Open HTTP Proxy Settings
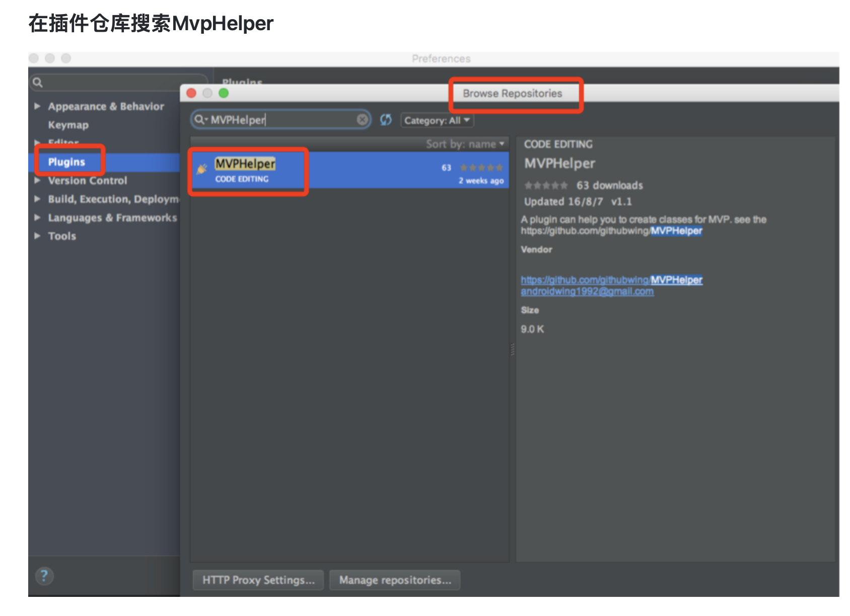The width and height of the screenshot is (850, 616). click(x=257, y=580)
